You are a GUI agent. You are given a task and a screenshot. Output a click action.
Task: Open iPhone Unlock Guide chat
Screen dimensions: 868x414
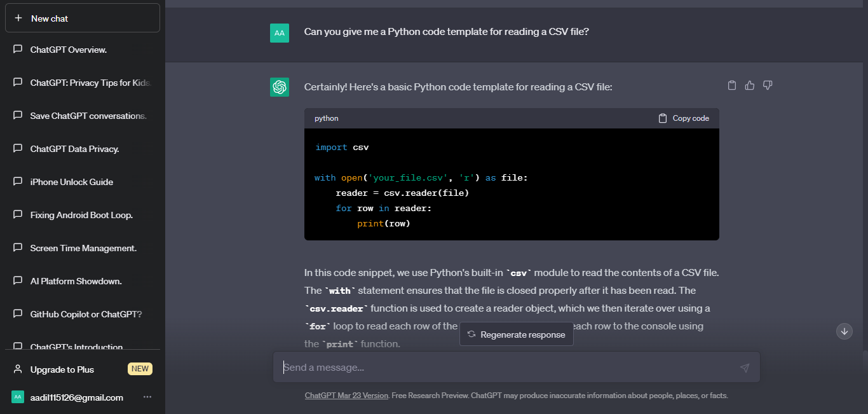click(72, 182)
